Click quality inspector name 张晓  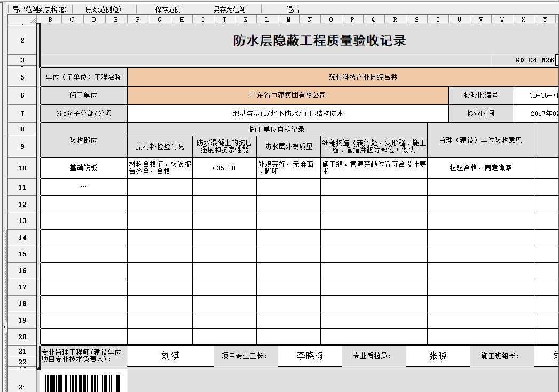click(438, 356)
